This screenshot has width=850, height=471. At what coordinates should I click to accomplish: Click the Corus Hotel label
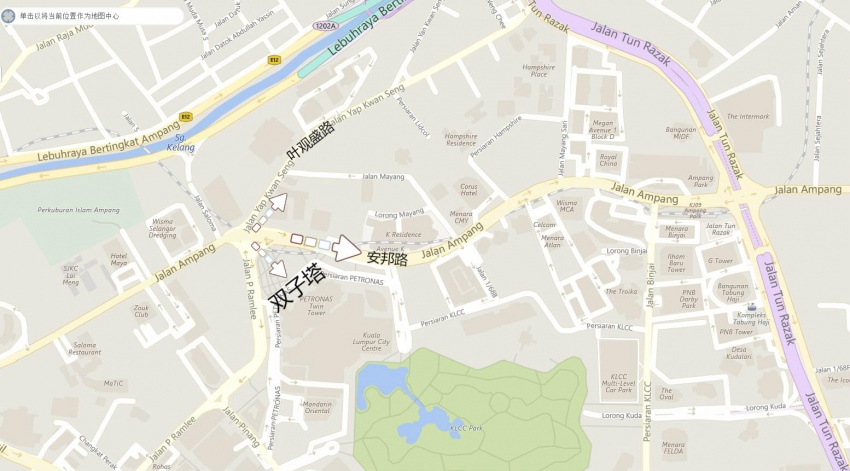(468, 190)
